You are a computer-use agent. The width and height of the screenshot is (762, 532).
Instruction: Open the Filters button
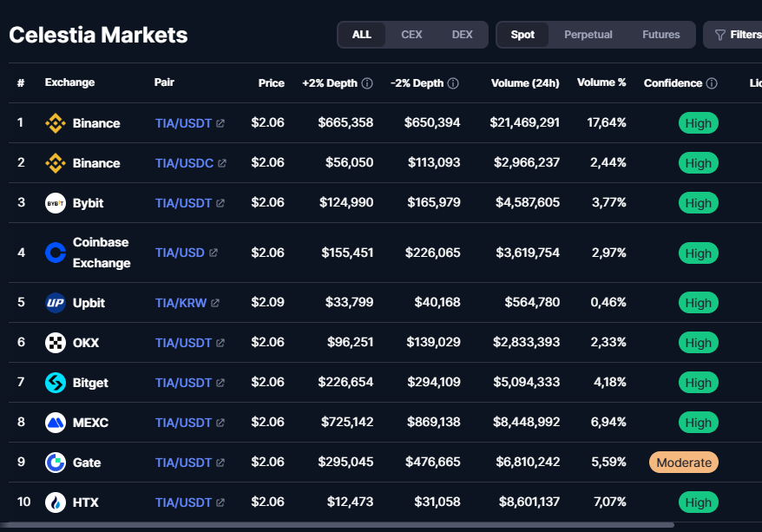click(732, 35)
